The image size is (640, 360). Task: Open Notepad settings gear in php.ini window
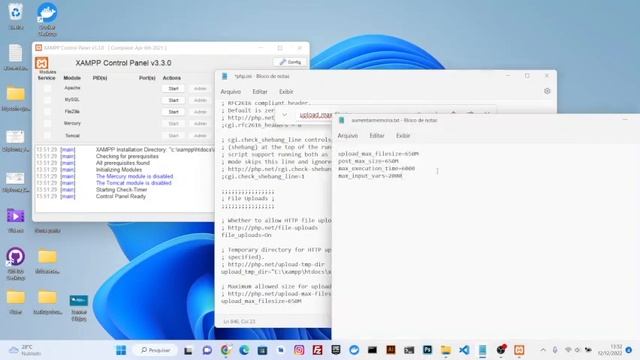pyautogui.click(x=547, y=91)
